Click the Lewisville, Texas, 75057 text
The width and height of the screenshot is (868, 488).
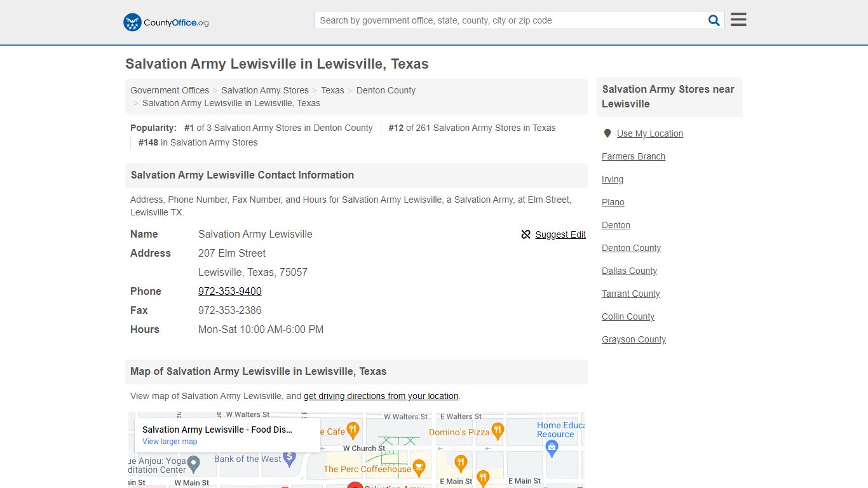point(253,272)
